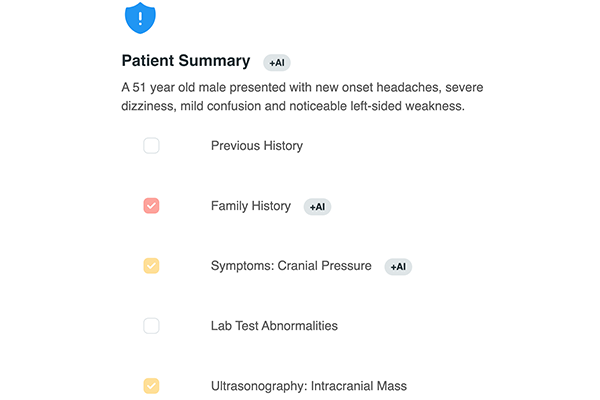Click the +AI badge next to Family History
This screenshot has height=400, width=600.
coord(317,207)
